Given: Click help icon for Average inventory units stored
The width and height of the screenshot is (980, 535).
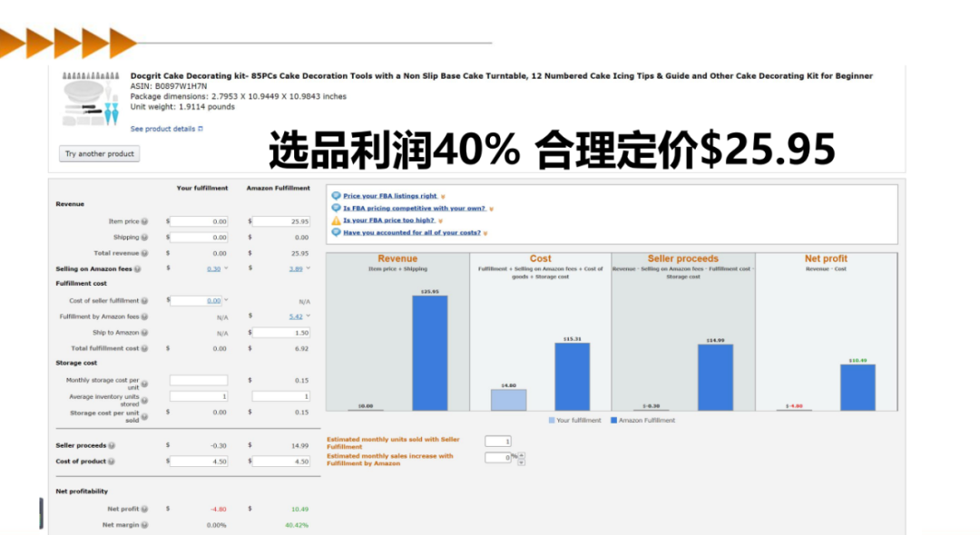Looking at the screenshot, I should (x=144, y=400).
